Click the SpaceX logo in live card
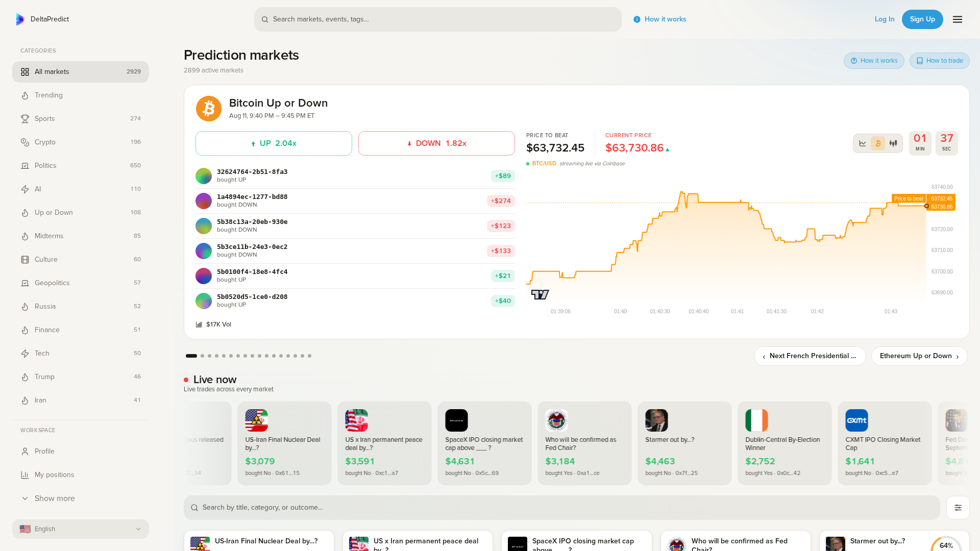This screenshot has width=980, height=551. 456,420
